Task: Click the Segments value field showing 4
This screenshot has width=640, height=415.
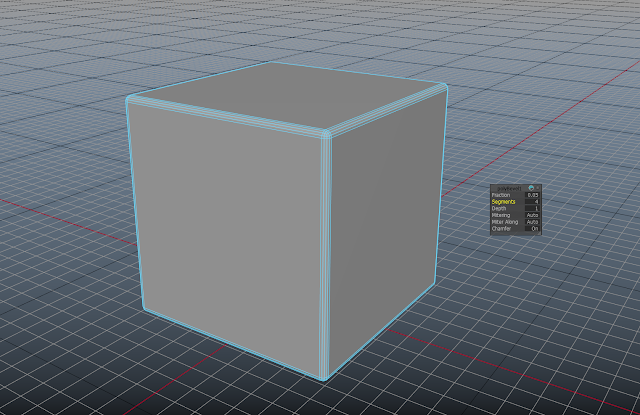Action: point(532,202)
